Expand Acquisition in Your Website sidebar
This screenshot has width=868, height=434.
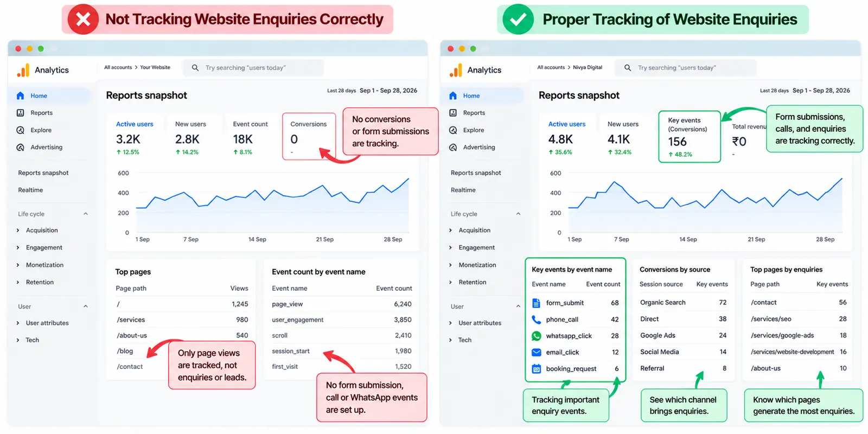coord(18,231)
